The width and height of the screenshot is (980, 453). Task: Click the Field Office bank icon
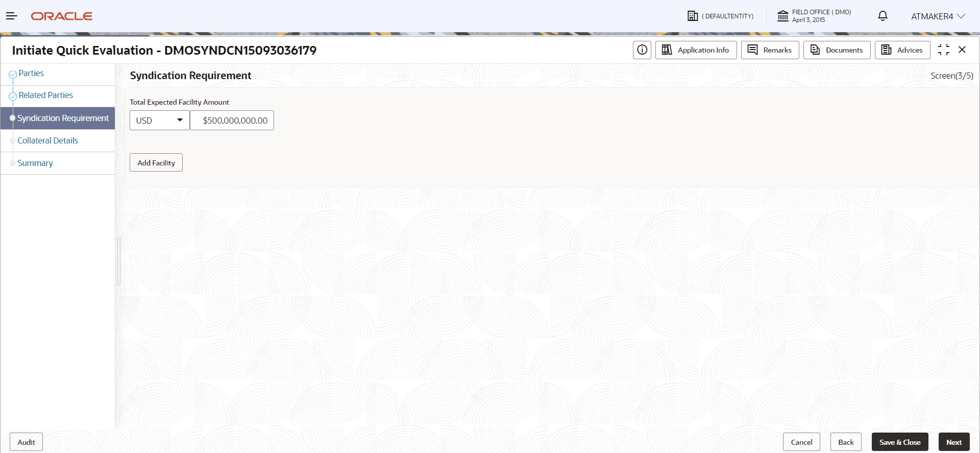click(782, 16)
